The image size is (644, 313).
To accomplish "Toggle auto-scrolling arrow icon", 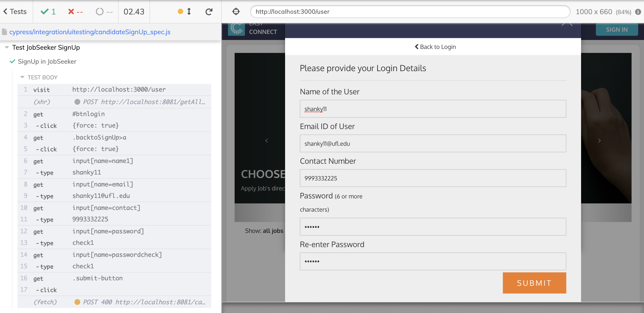I will pos(189,12).
